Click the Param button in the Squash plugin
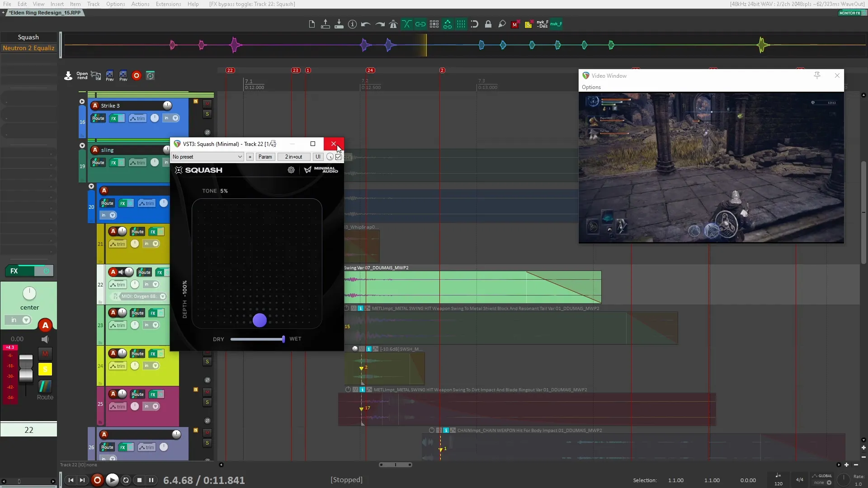The image size is (868, 488). pyautogui.click(x=265, y=157)
